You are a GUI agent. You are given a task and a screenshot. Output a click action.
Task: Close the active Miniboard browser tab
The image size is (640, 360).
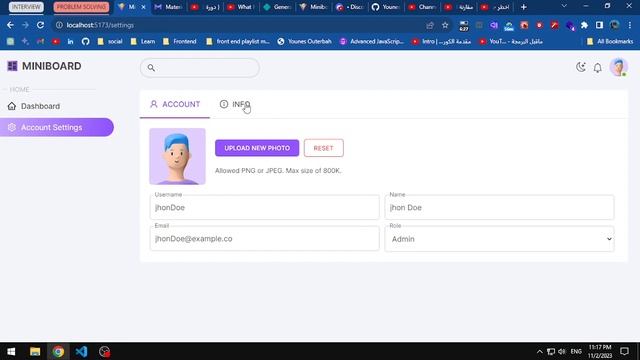143,7
